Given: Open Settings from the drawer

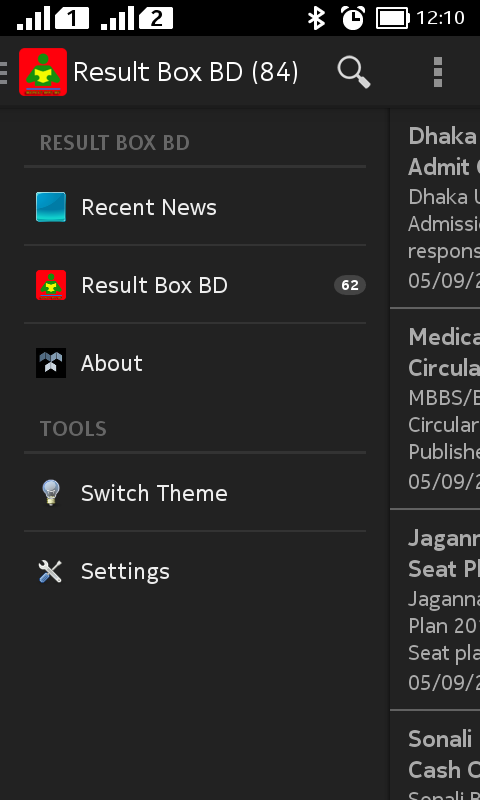Looking at the screenshot, I should pos(195,571).
